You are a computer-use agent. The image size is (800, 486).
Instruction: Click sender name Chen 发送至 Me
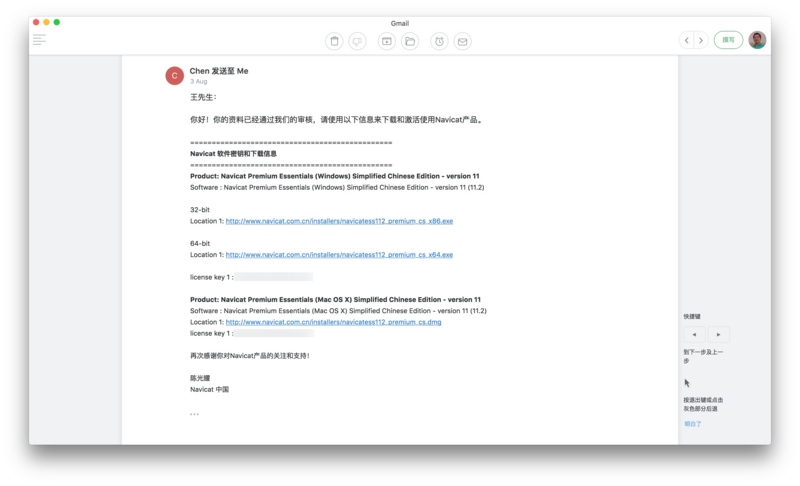(x=219, y=71)
